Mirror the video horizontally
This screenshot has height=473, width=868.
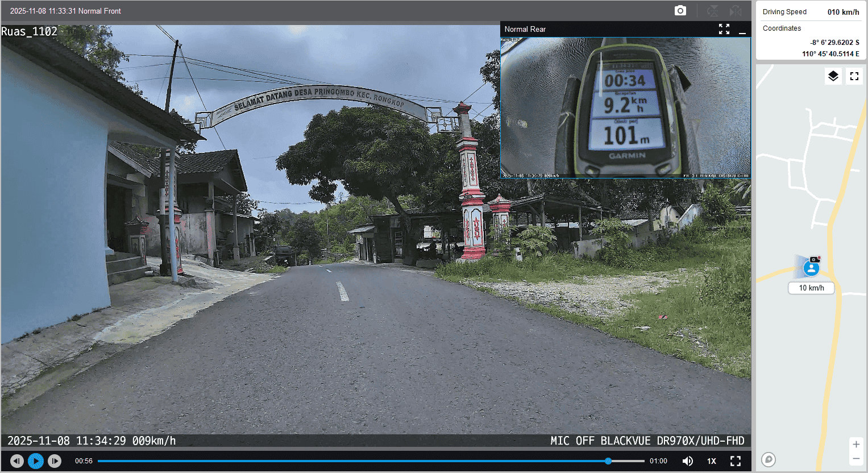[736, 11]
